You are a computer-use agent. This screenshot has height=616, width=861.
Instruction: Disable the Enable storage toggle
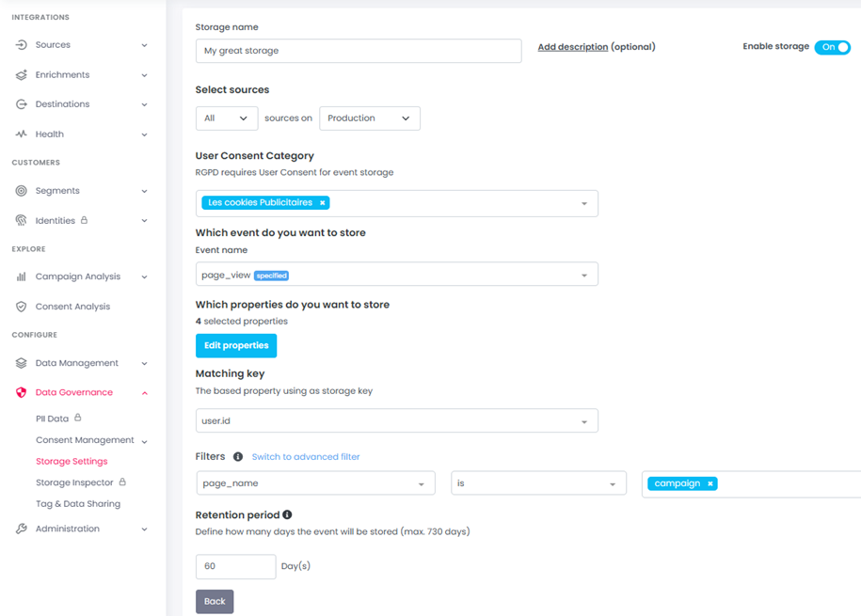pyautogui.click(x=833, y=47)
